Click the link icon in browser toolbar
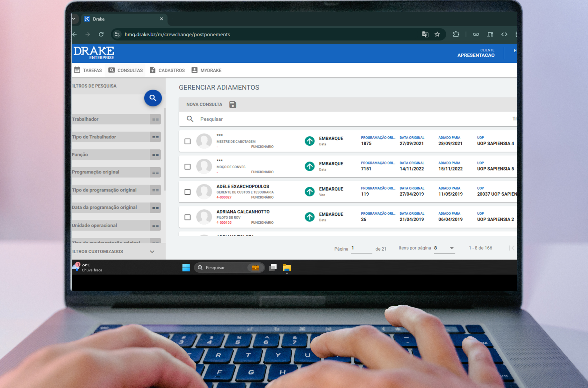The image size is (588, 388). click(x=476, y=34)
